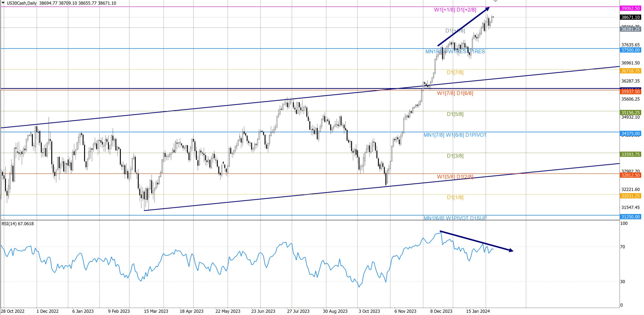Image resolution: width=644 pixels, height=315 pixels.
Task: Click the US30Cash,Daily symbol title
Action: 22,3
